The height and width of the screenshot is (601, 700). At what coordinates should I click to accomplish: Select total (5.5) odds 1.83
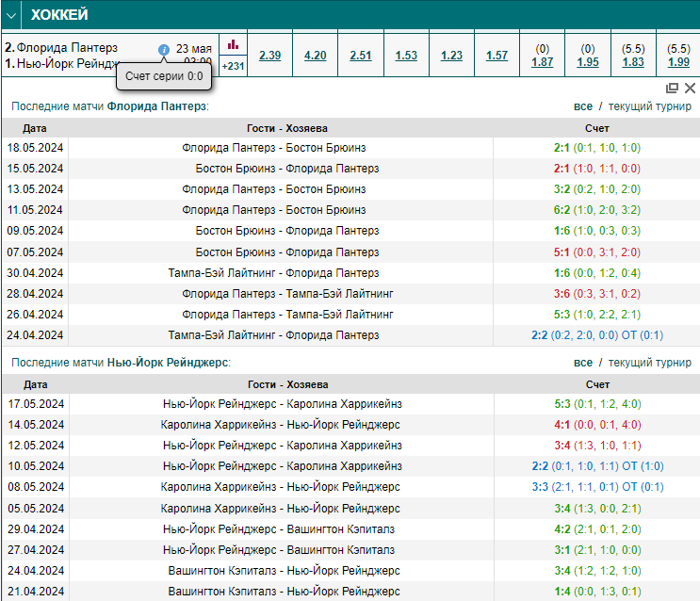[x=633, y=61]
